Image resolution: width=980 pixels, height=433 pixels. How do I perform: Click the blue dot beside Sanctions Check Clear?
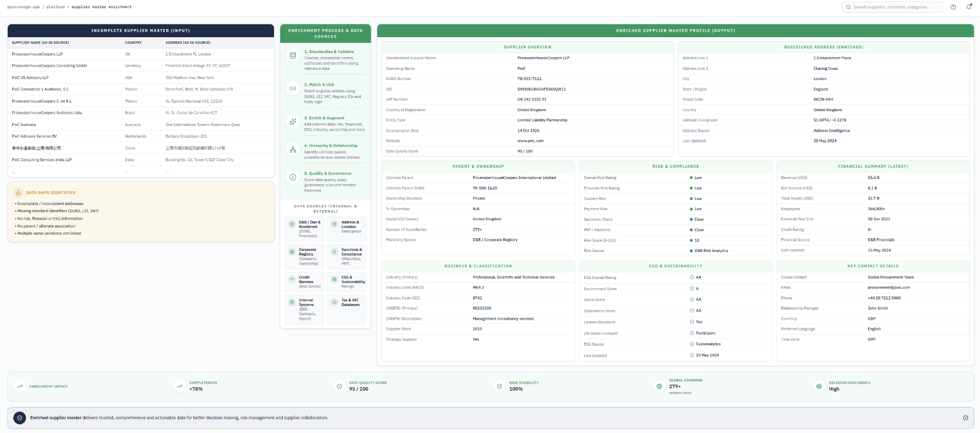pyautogui.click(x=691, y=219)
